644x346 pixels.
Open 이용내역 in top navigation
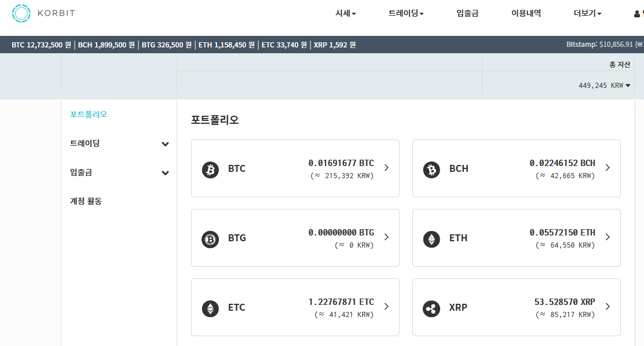[x=526, y=13]
